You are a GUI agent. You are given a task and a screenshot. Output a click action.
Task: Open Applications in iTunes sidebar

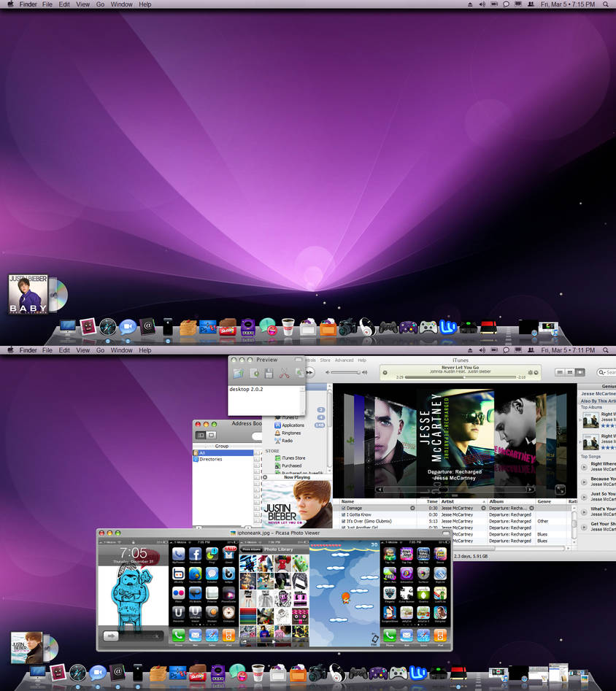point(293,425)
